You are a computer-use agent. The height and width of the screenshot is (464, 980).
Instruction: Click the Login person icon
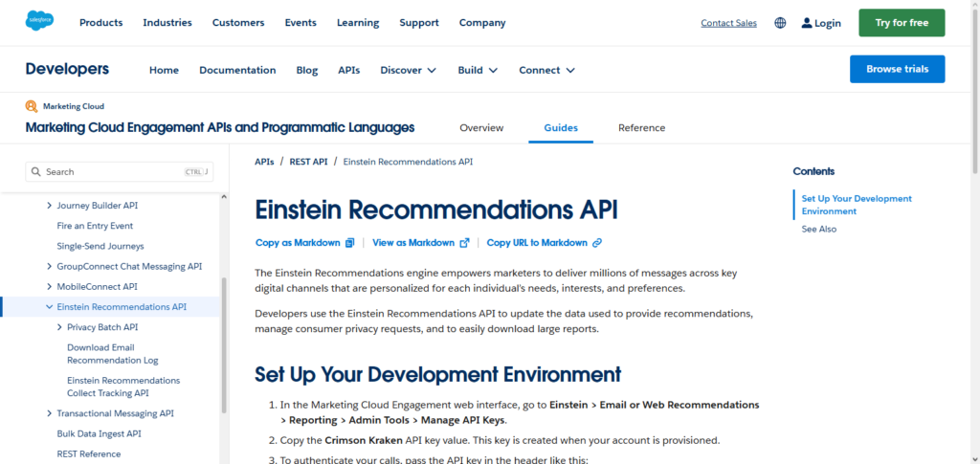click(x=807, y=23)
